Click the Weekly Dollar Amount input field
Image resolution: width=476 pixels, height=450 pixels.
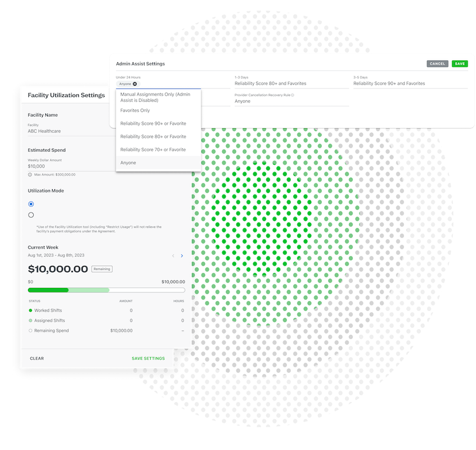coord(68,166)
